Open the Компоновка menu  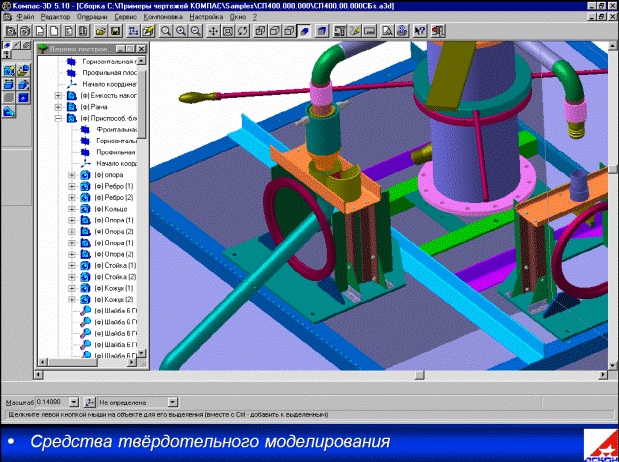pos(163,17)
